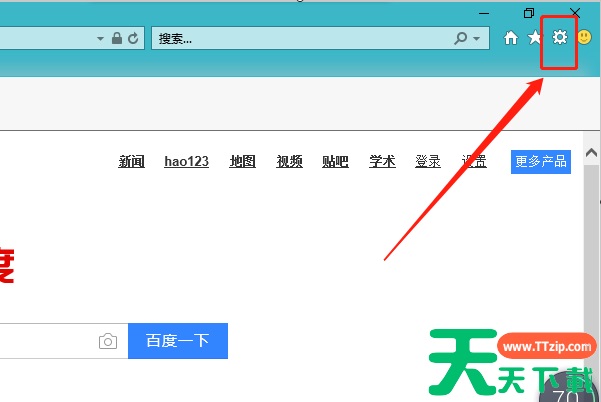Open the search provider dropdown arrow
This screenshot has height=402, width=601.
476,38
